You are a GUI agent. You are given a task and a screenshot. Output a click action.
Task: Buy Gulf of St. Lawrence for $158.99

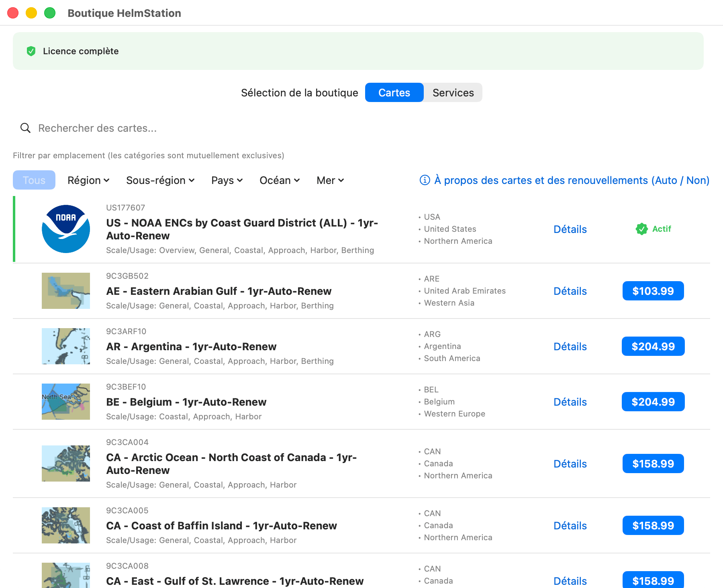point(653,580)
